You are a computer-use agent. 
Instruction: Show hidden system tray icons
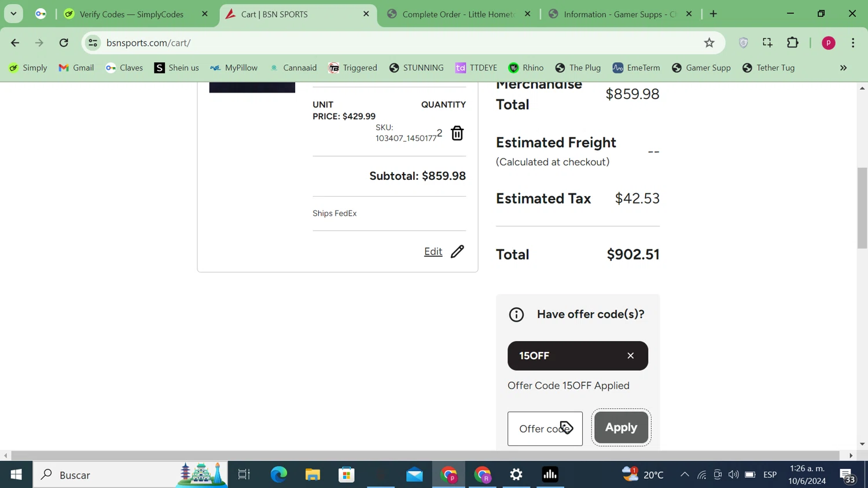[685, 475]
